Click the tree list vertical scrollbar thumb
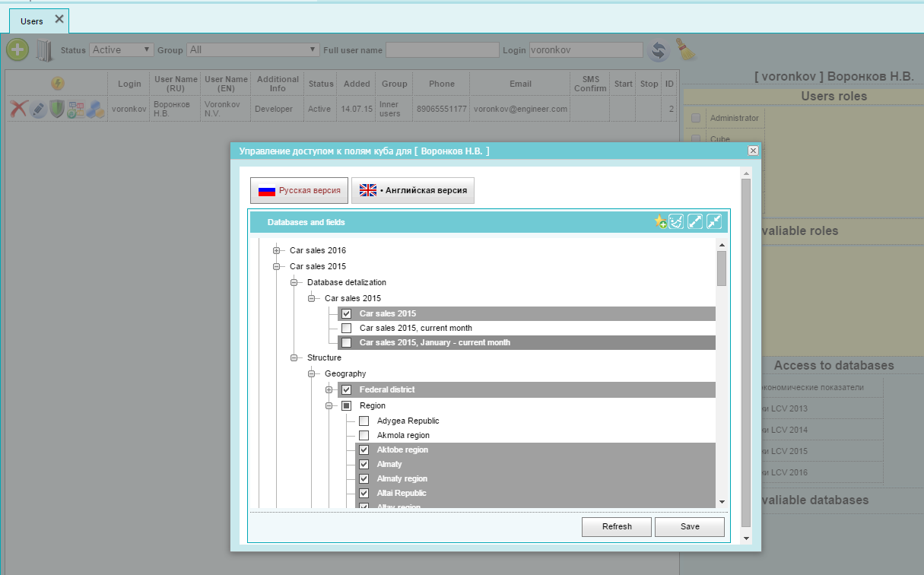The image size is (924, 575). click(722, 268)
